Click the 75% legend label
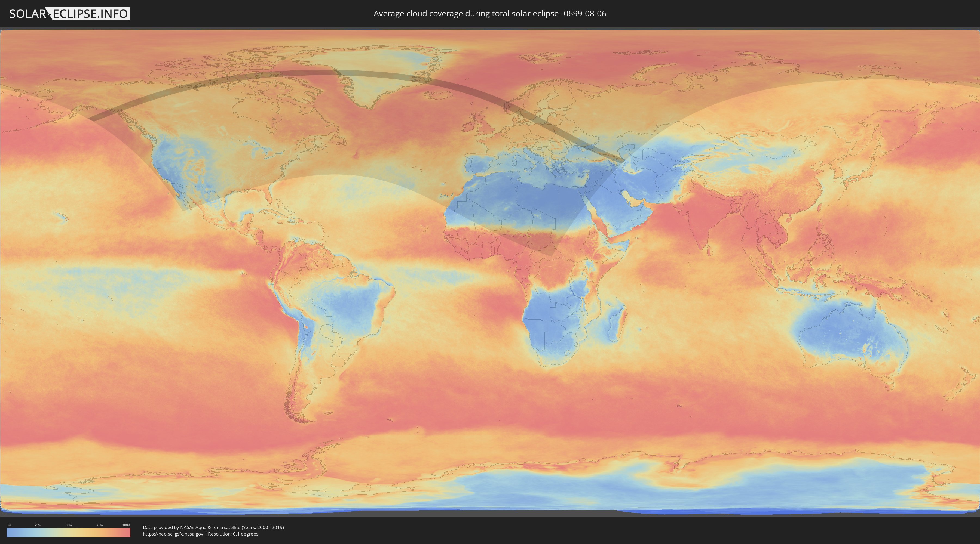 coord(99,525)
